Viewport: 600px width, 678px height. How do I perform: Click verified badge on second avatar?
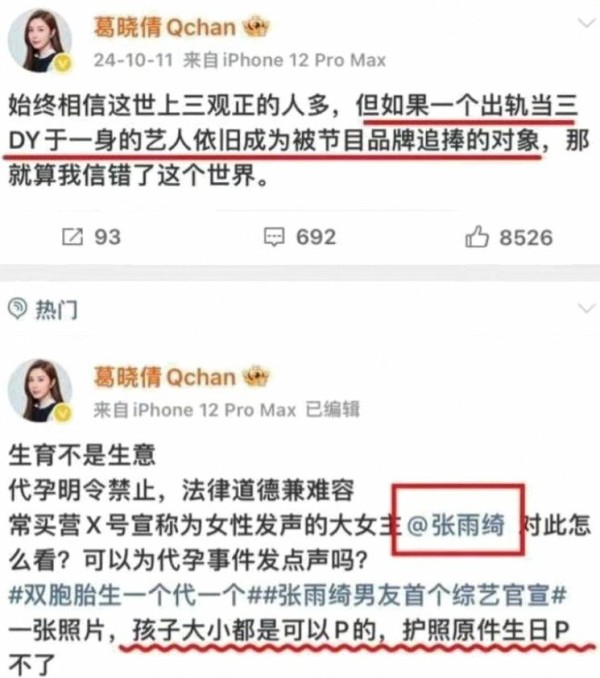[63, 413]
